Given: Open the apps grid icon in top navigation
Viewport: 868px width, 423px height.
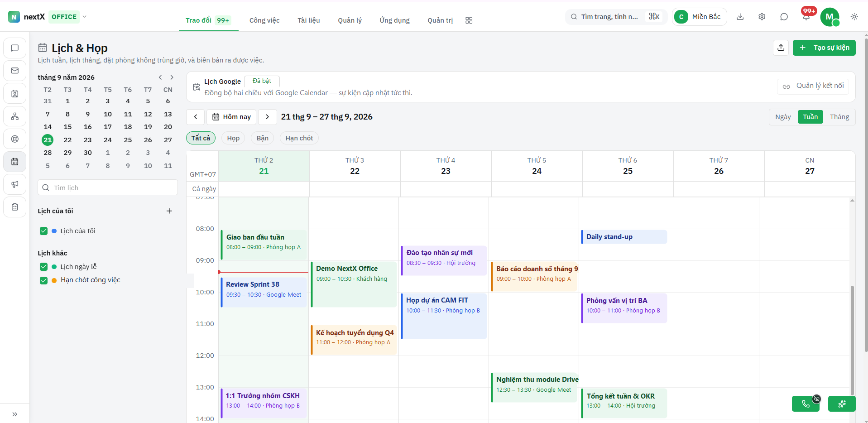Looking at the screenshot, I should 469,20.
